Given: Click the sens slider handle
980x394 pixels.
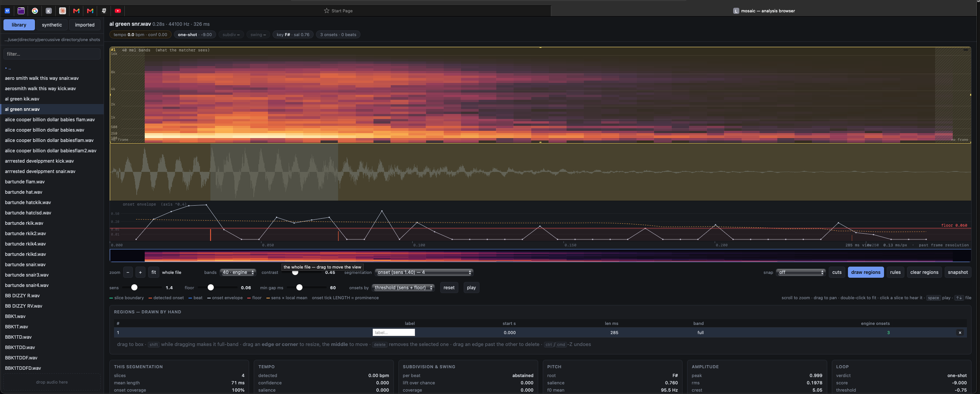Looking at the screenshot, I should point(134,287).
